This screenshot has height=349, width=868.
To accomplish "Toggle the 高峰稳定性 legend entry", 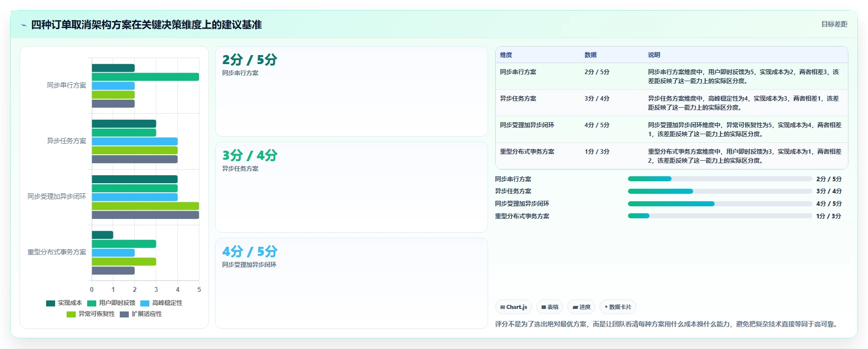I will [161, 303].
